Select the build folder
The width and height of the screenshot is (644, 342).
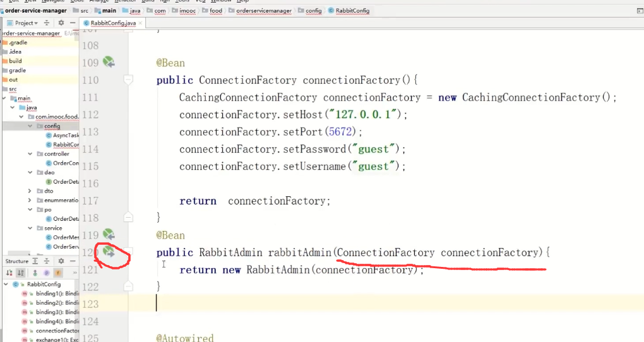click(13, 61)
